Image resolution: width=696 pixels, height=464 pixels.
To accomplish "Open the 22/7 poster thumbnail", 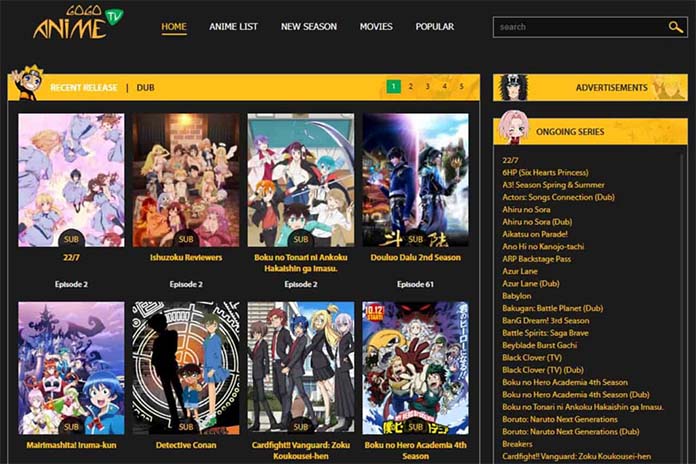I will pos(71,180).
